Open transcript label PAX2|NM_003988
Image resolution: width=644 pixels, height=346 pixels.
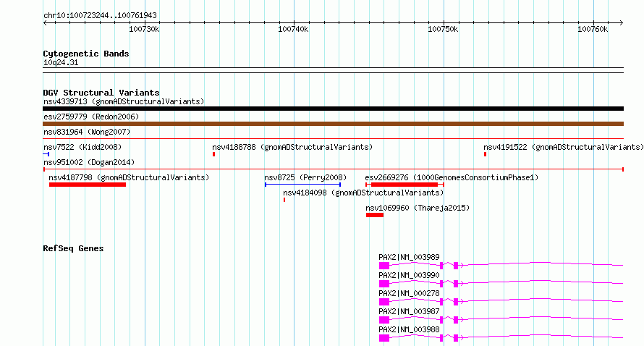tap(409, 329)
